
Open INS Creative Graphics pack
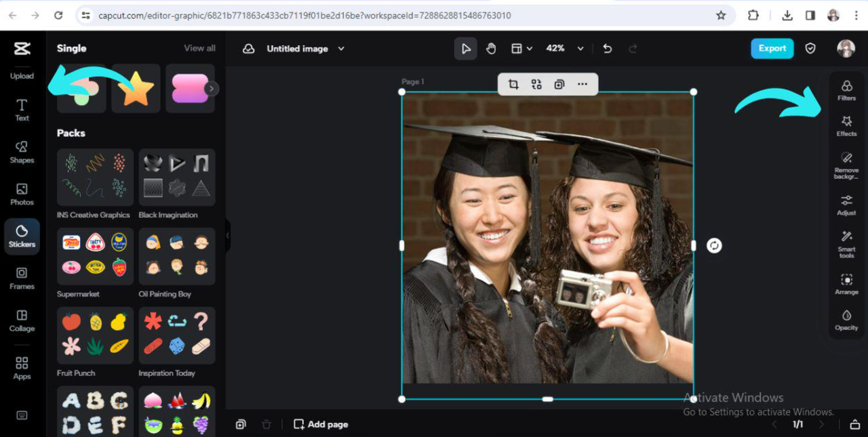click(x=95, y=177)
